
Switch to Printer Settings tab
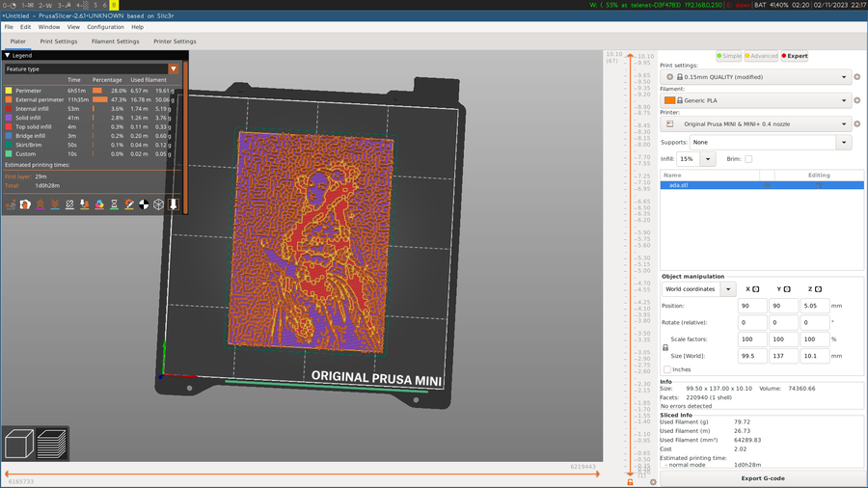pyautogui.click(x=175, y=41)
